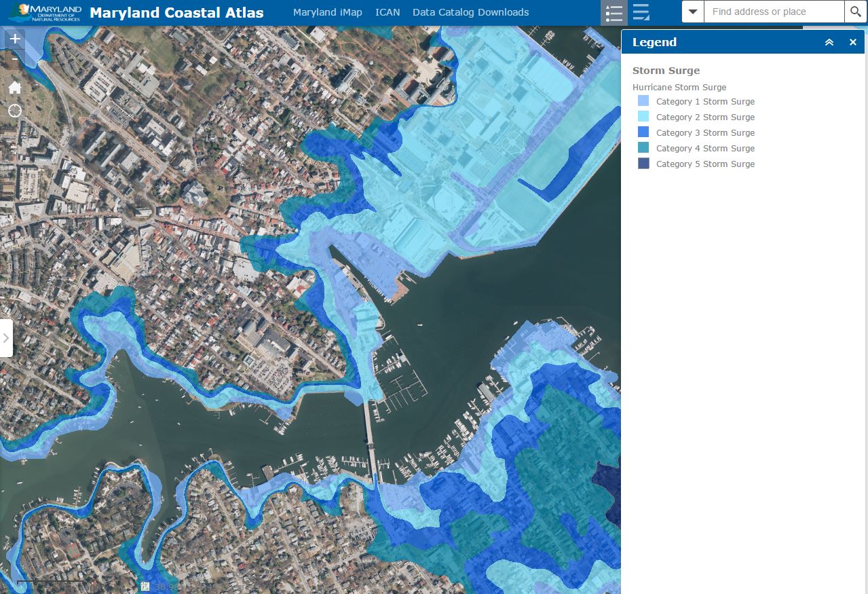The height and width of the screenshot is (594, 868).
Task: Find my location on the map
Action: 15,111
